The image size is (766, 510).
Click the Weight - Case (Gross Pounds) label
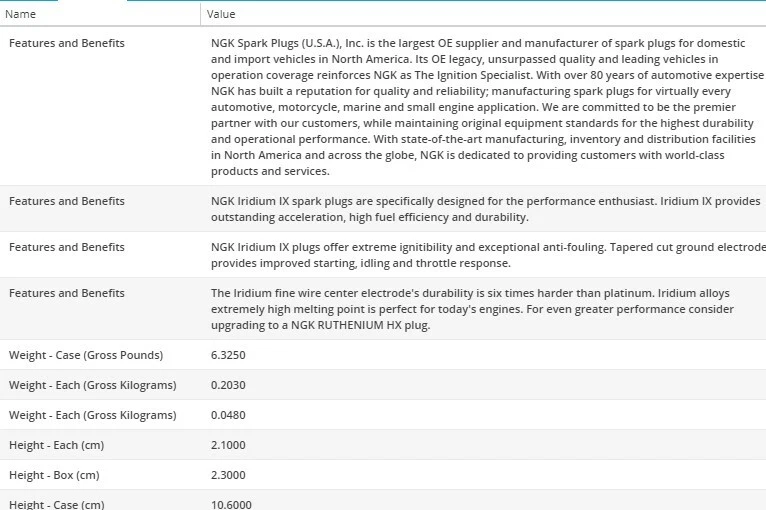pyautogui.click(x=86, y=355)
